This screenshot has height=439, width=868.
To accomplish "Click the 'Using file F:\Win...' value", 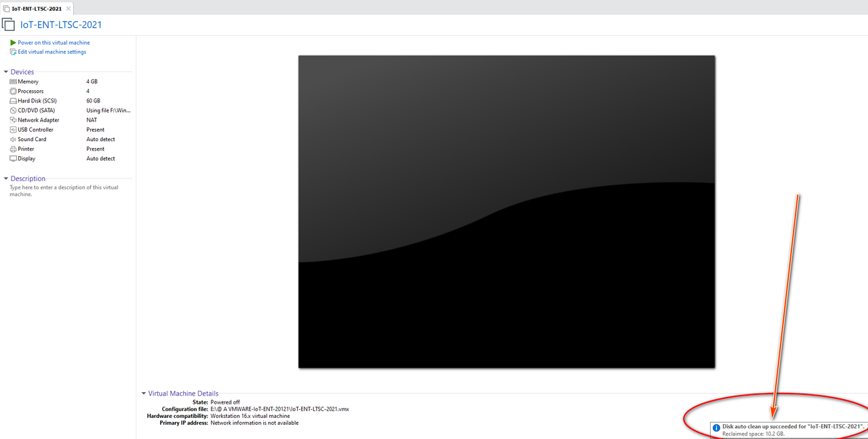I will coord(108,110).
